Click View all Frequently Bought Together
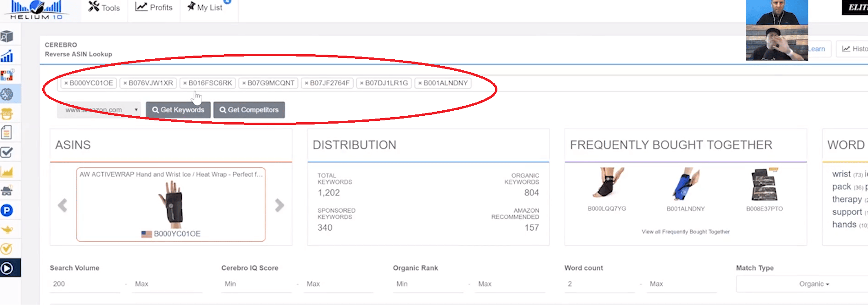The height and width of the screenshot is (306, 868). [686, 232]
